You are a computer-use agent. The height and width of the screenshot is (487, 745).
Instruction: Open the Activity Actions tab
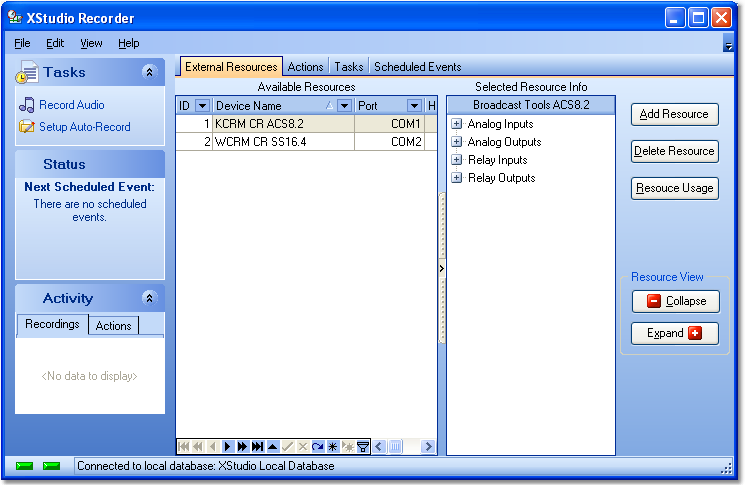click(114, 326)
